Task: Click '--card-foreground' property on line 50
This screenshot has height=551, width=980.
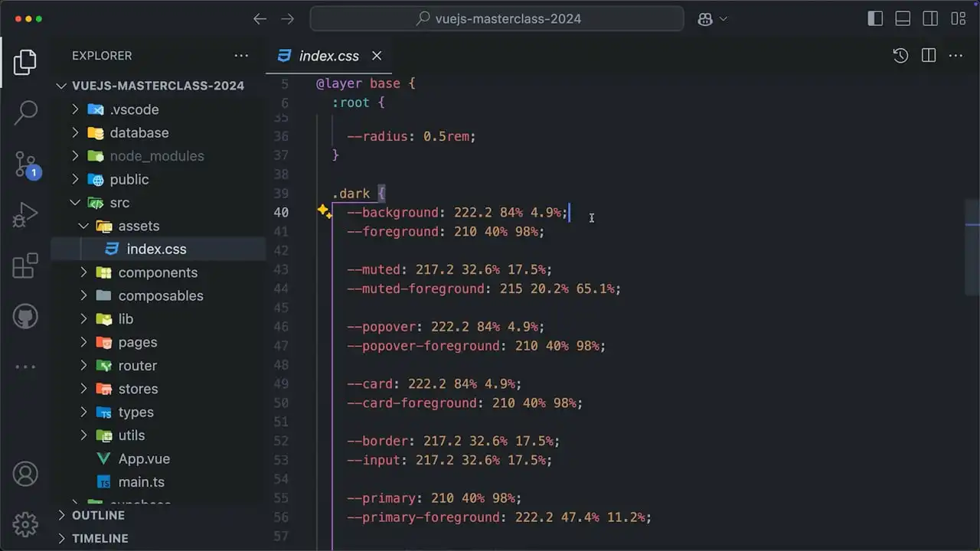Action: pyautogui.click(x=412, y=403)
